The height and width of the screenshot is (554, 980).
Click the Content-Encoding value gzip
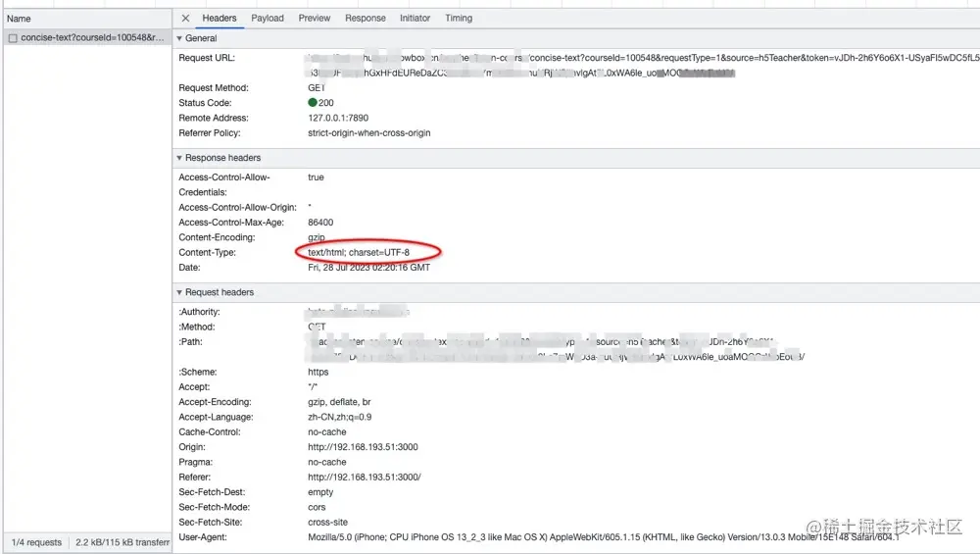317,237
